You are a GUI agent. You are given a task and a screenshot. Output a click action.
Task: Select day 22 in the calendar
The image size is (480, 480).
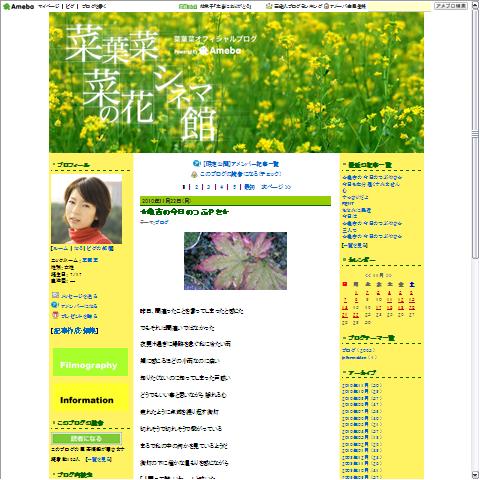(x=356, y=315)
